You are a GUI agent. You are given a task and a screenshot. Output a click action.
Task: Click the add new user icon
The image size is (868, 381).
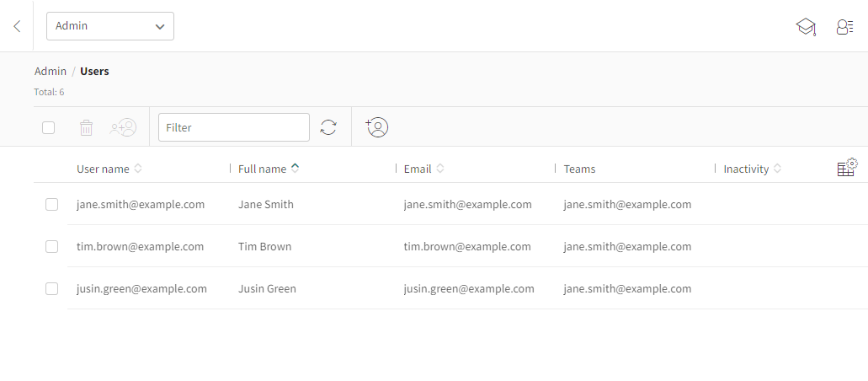pyautogui.click(x=377, y=127)
